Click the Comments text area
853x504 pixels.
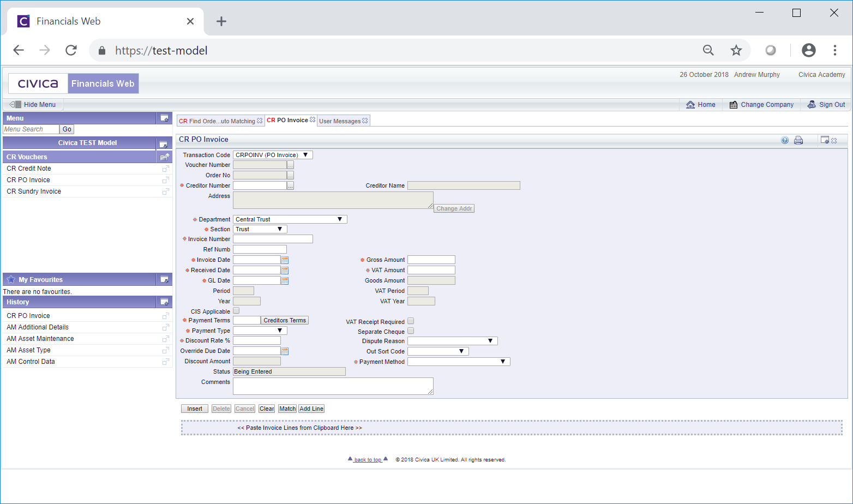(333, 386)
